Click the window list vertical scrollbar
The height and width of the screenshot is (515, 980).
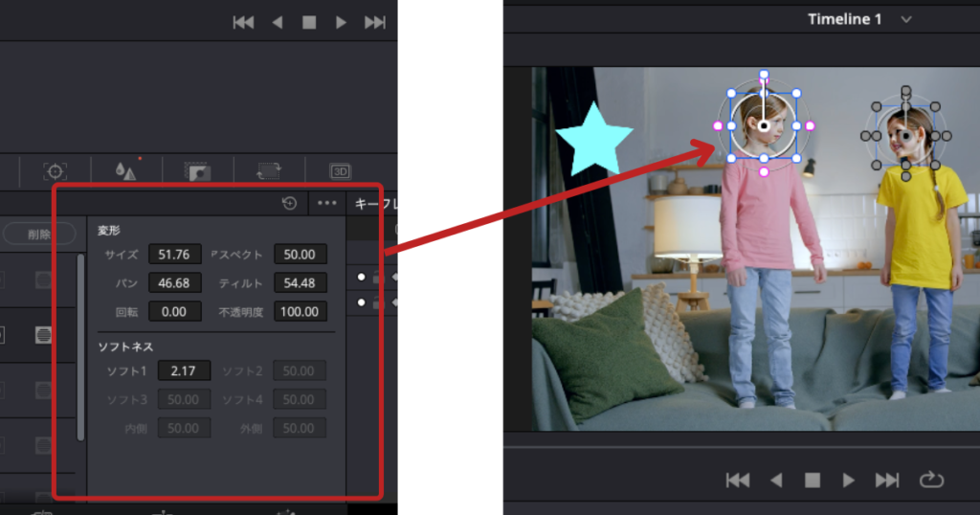pos(80,345)
